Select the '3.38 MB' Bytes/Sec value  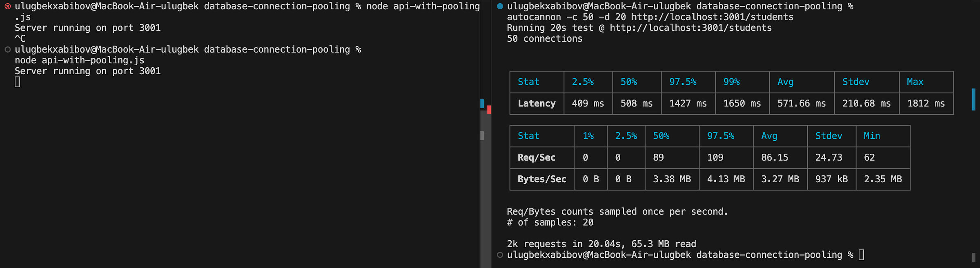tap(672, 179)
